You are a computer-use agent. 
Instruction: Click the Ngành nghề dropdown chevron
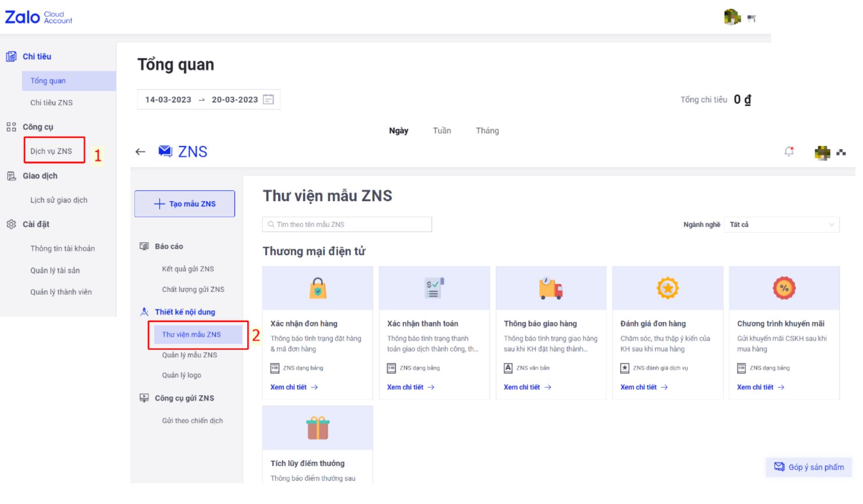pos(831,225)
